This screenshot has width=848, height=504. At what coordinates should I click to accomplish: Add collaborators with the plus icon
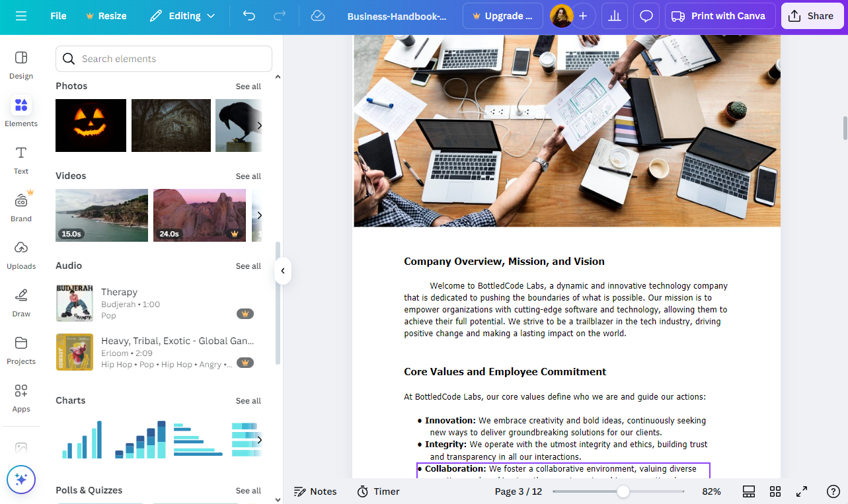pos(582,16)
